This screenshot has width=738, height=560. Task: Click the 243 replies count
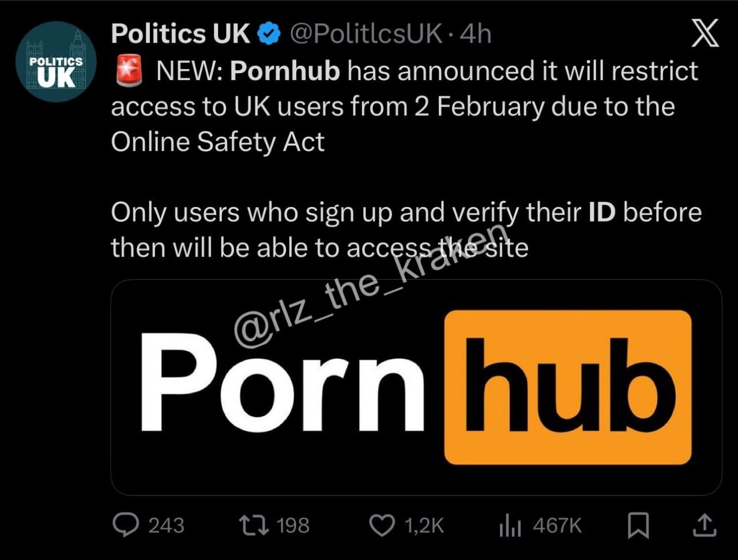click(x=167, y=525)
